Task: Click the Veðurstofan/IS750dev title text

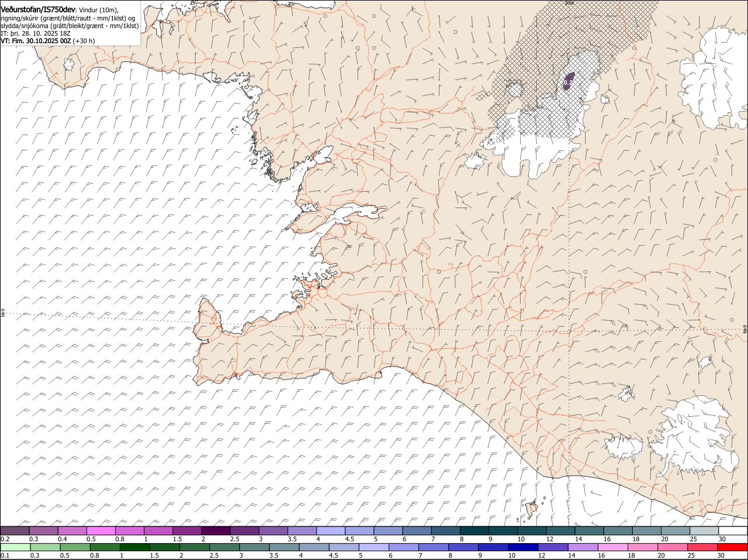Action: click(38, 9)
